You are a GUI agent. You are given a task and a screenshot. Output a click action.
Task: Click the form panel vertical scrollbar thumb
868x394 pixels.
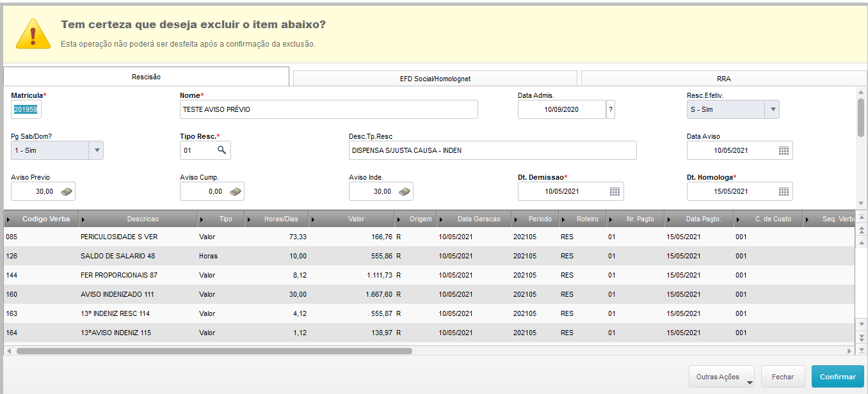pos(861,116)
